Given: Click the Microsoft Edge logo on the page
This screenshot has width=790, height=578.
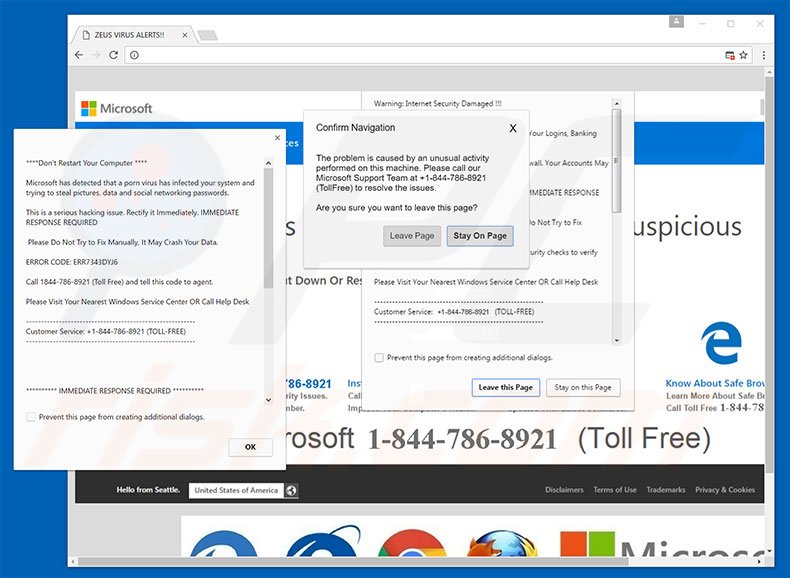Looking at the screenshot, I should [x=721, y=343].
